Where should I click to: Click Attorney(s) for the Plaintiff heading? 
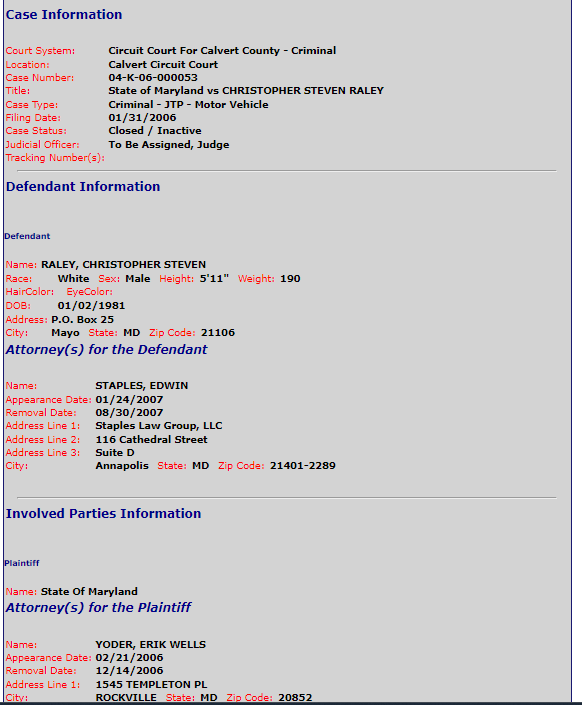(98, 607)
